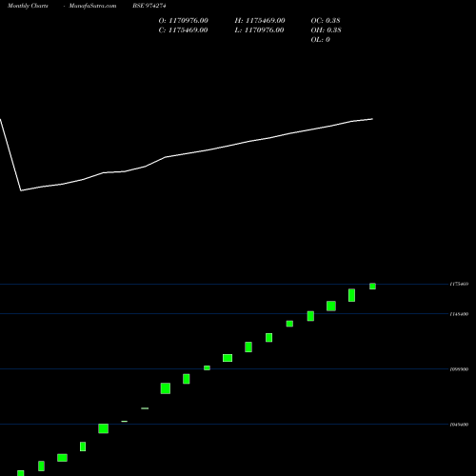
Task: Click the 'MunafaSutra.com' label
Action: (x=92, y=6)
